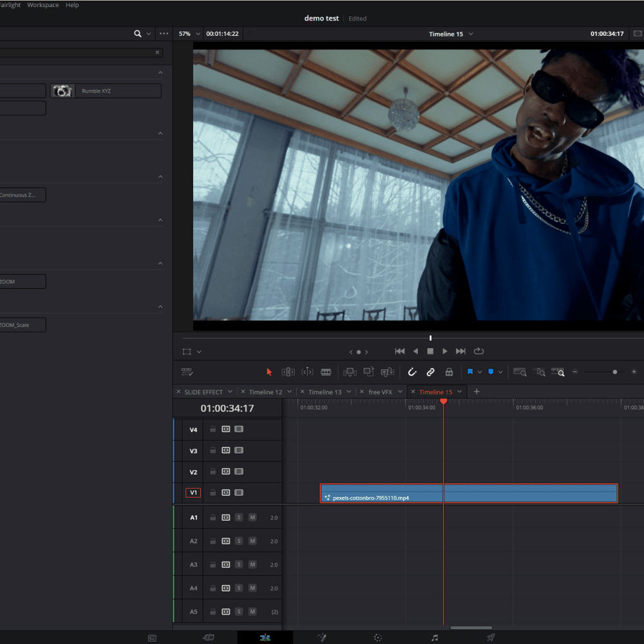
Task: Lock the V4 video track
Action: coord(213,429)
